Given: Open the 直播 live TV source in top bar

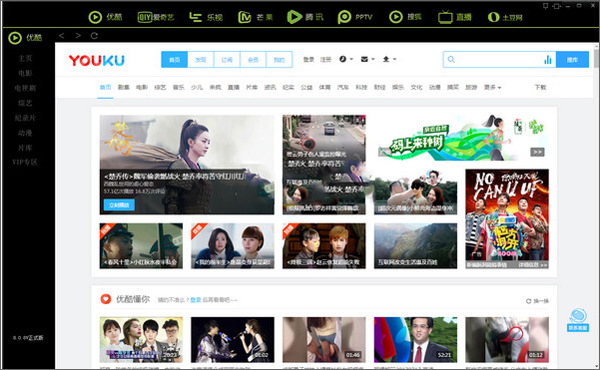Looking at the screenshot, I should (455, 17).
